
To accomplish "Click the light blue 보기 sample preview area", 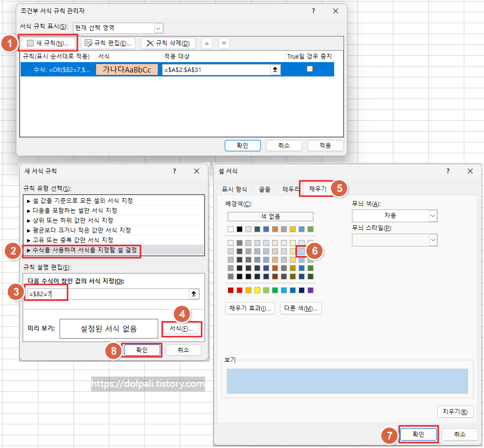I will coord(347,381).
